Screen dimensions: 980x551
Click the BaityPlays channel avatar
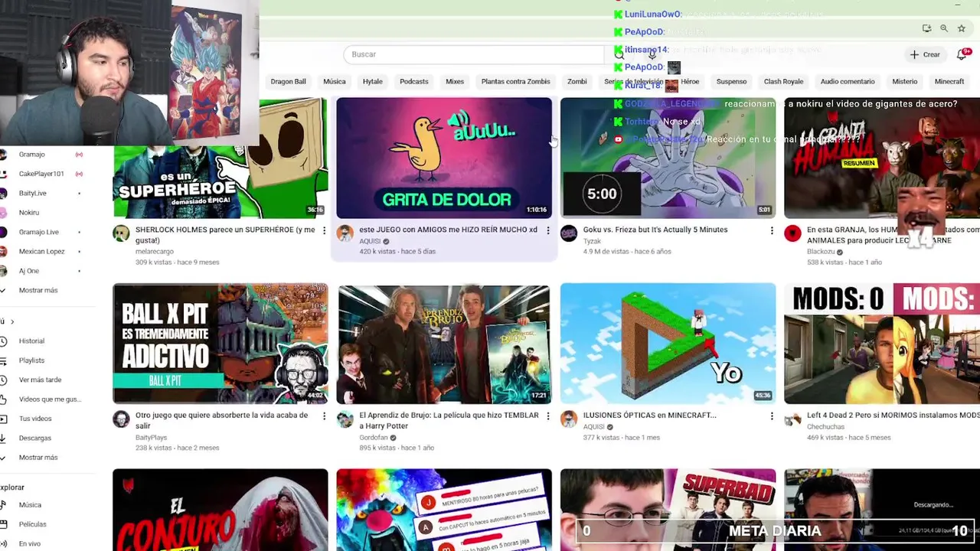coord(121,419)
